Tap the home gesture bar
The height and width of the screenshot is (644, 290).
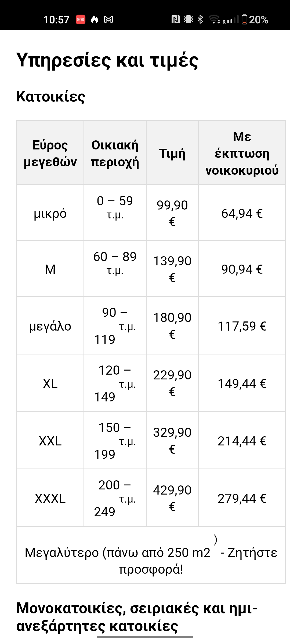coord(145,637)
